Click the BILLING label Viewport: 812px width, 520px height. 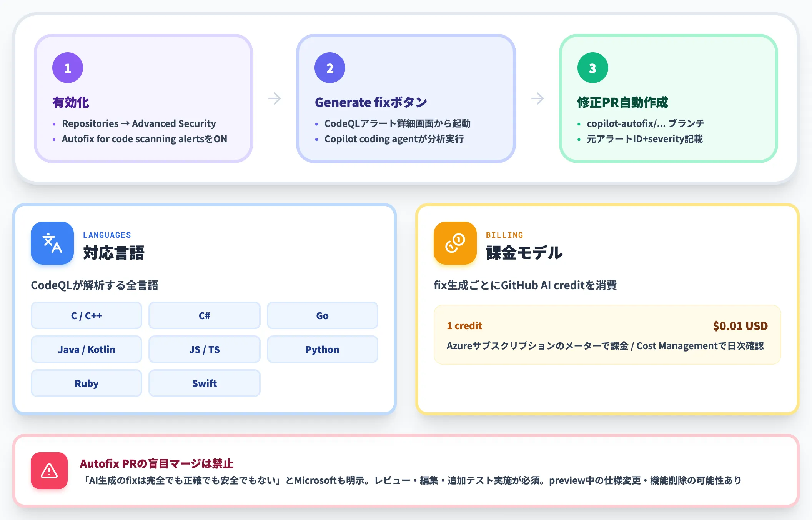click(504, 235)
